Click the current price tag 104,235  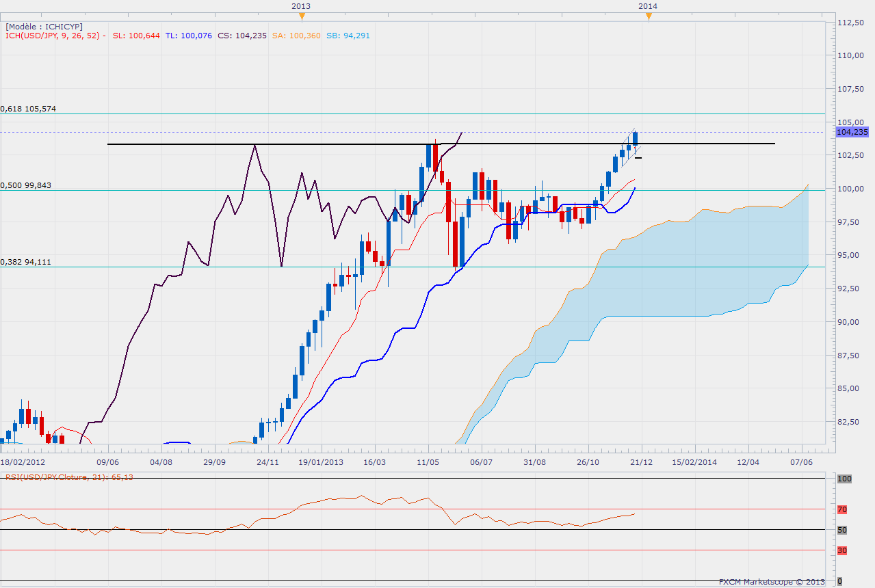(x=852, y=132)
